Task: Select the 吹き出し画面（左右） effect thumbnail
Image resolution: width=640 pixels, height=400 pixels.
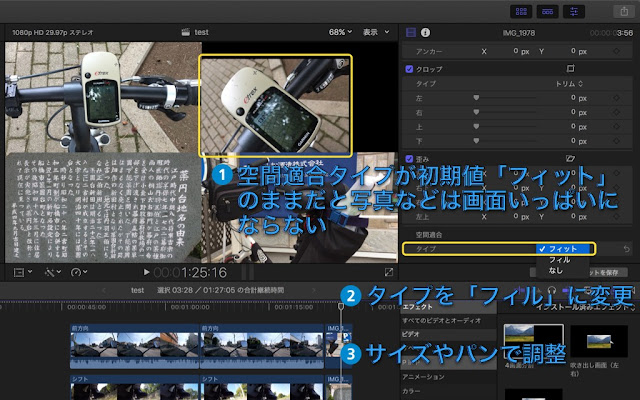Action: tap(599, 341)
